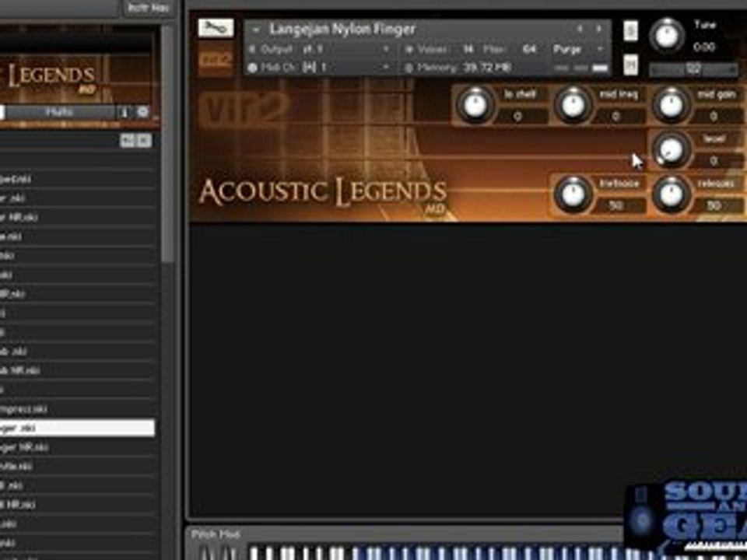Screen dimensions: 747x560
Task: Click the library browser vertical scrollbar
Action: coord(167,143)
